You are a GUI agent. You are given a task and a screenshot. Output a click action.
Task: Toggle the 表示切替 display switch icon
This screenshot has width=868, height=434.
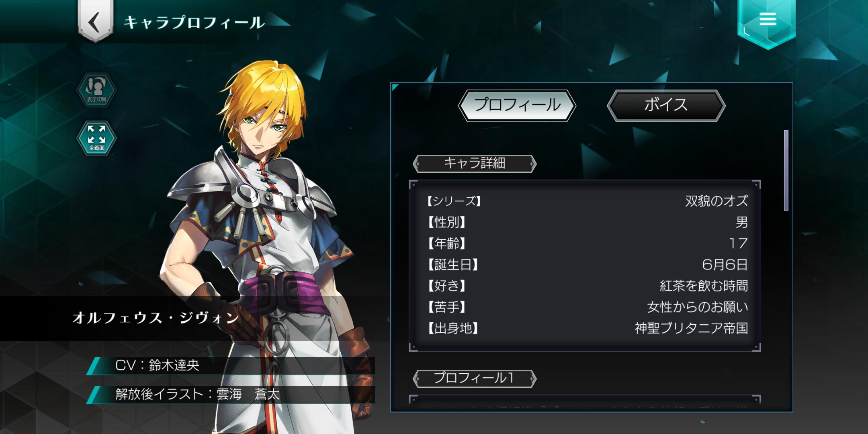coord(96,90)
